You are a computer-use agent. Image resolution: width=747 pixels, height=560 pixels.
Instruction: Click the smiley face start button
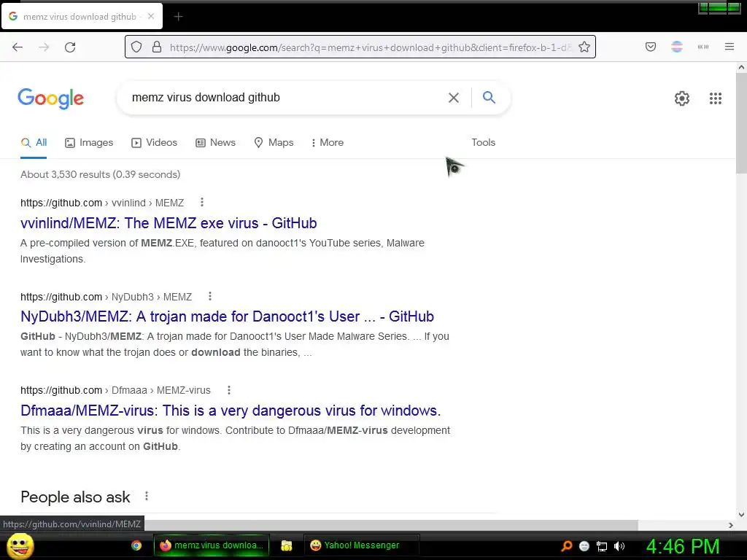20,545
